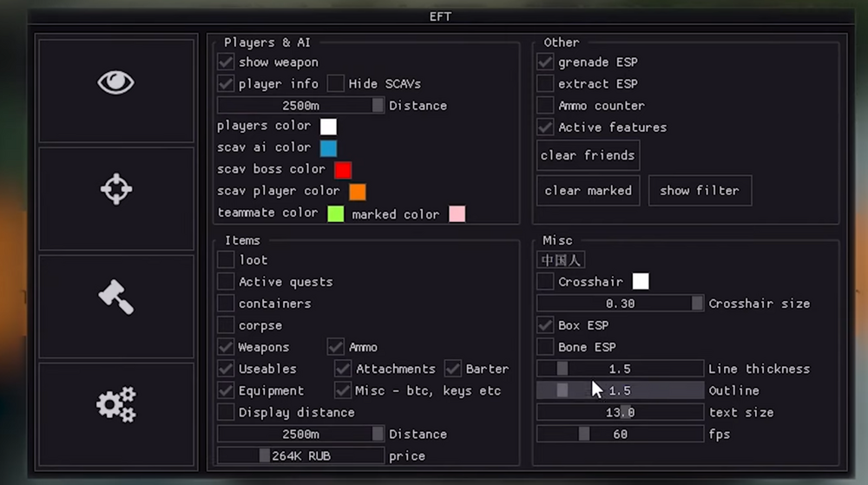Toggle the Barter checkbox
This screenshot has width=868, height=485.
453,369
